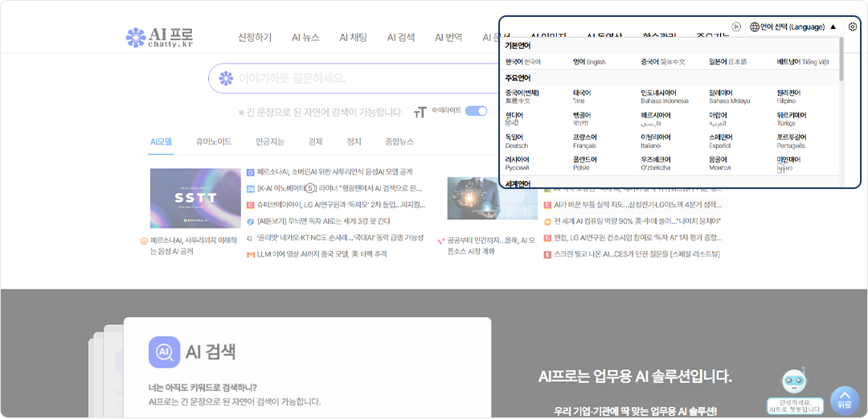Click the AI프로 chatty.kr logo
868x419 pixels.
coord(160,37)
